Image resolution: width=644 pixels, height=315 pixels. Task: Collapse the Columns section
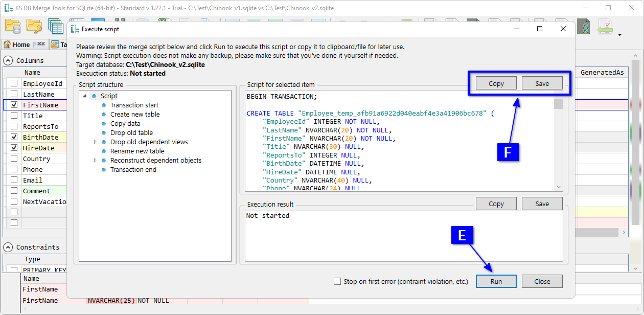click(x=8, y=60)
